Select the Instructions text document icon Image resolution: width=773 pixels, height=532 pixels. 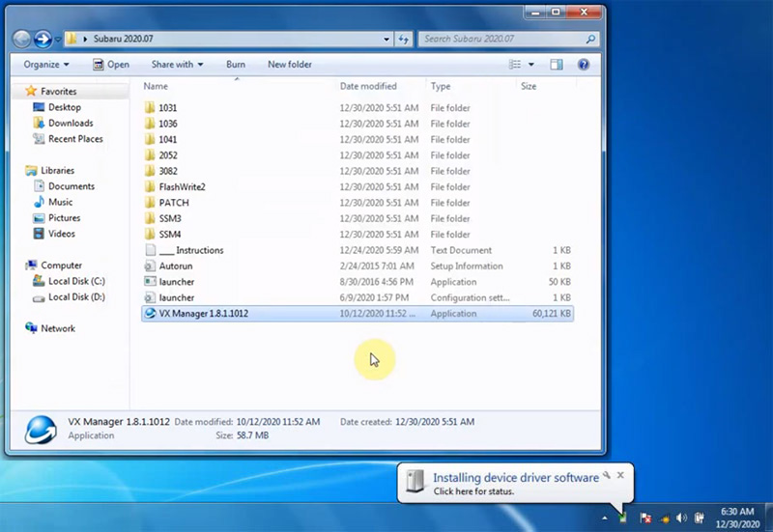(x=151, y=250)
